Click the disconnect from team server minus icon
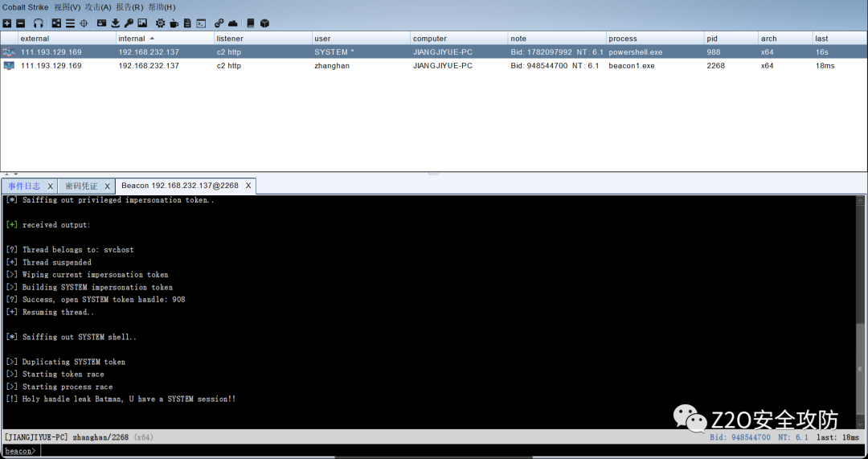Image resolution: width=868 pixels, height=459 pixels. pyautogui.click(x=20, y=23)
